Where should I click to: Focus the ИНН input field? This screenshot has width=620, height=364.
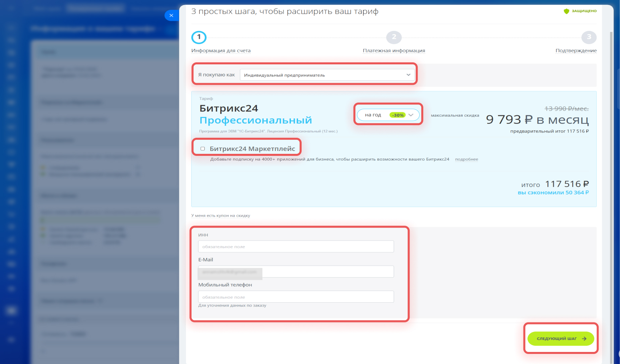pos(296,246)
